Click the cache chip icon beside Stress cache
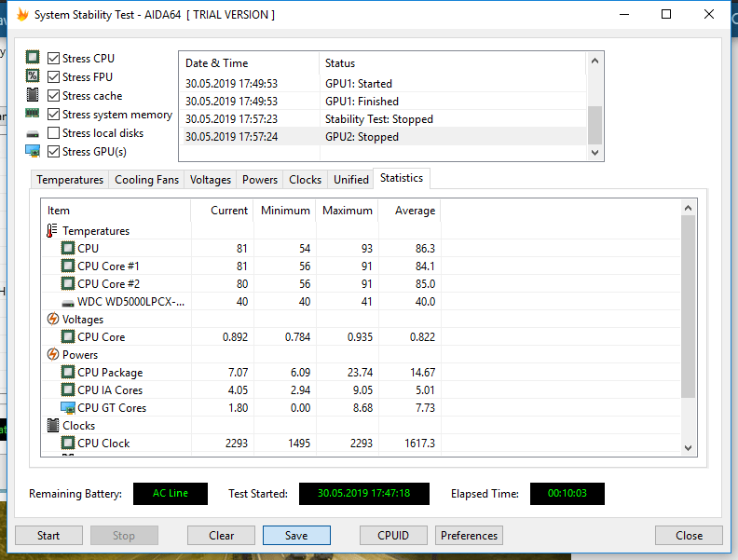 33,95
